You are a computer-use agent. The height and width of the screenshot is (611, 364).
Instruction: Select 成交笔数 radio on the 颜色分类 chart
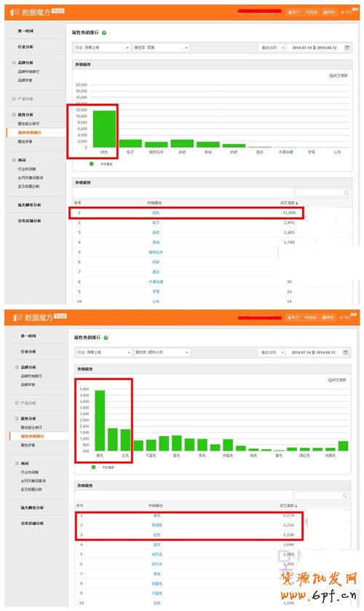pos(330,380)
